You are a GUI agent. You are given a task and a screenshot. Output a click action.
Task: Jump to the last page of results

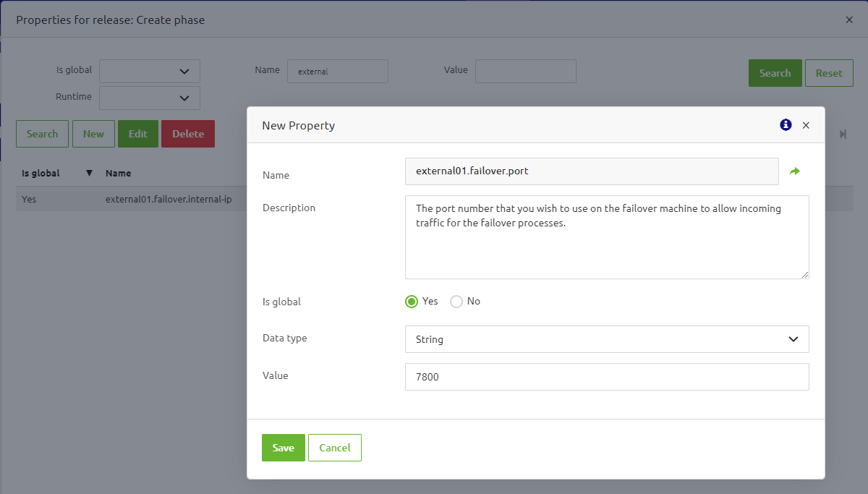pyautogui.click(x=842, y=134)
